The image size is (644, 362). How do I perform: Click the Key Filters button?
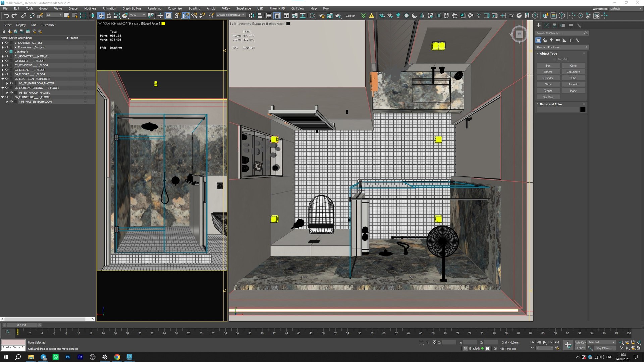pos(604,348)
